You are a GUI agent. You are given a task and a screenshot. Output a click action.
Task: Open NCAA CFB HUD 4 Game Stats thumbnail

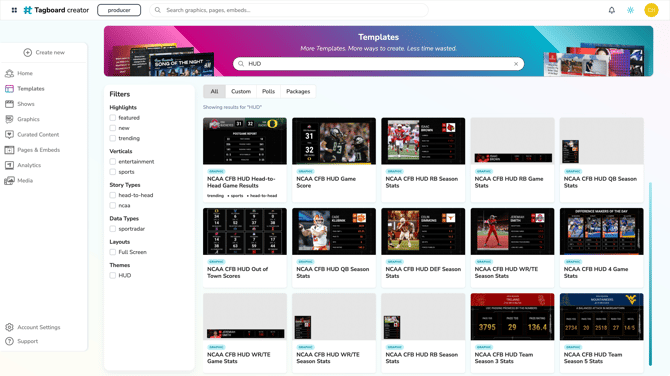(601, 232)
